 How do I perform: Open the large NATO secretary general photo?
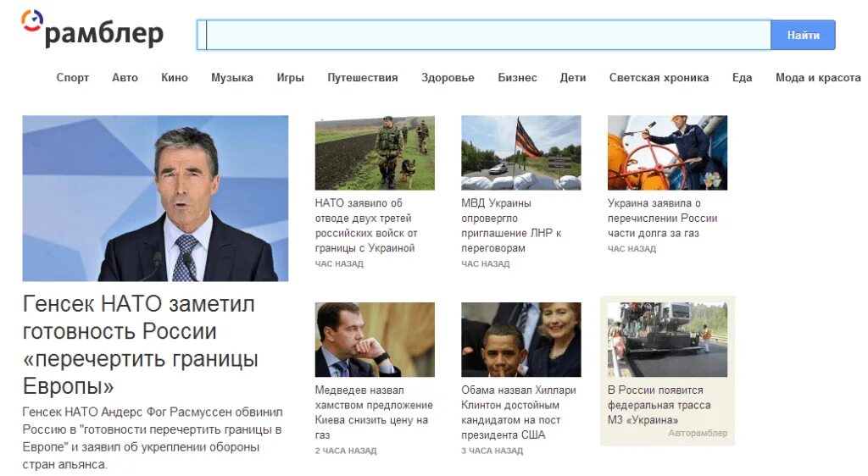155,198
